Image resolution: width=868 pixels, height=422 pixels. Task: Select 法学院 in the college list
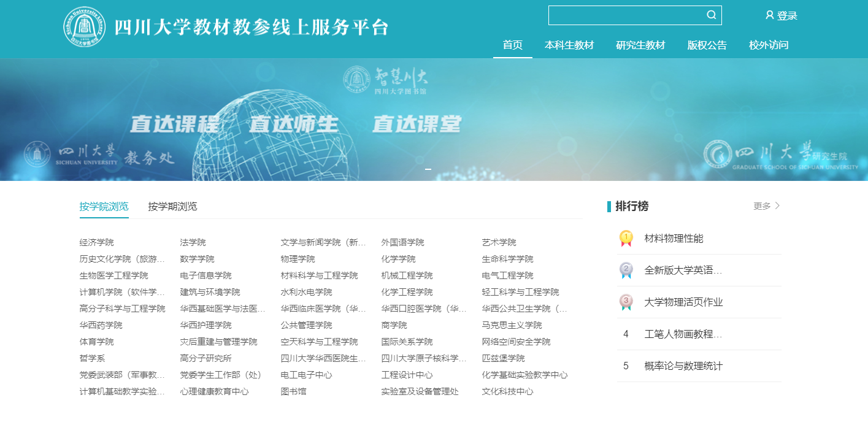pyautogui.click(x=193, y=243)
